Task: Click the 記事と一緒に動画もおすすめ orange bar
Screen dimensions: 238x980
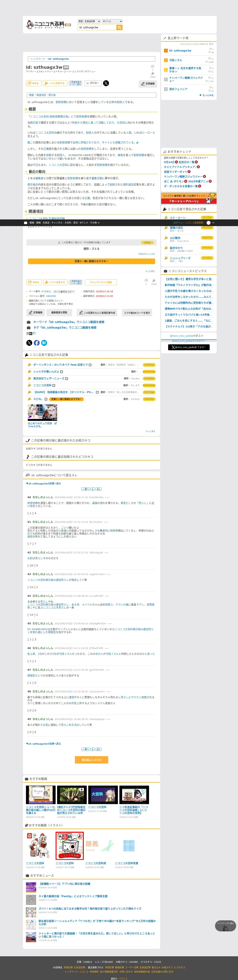Action: tap(91, 261)
